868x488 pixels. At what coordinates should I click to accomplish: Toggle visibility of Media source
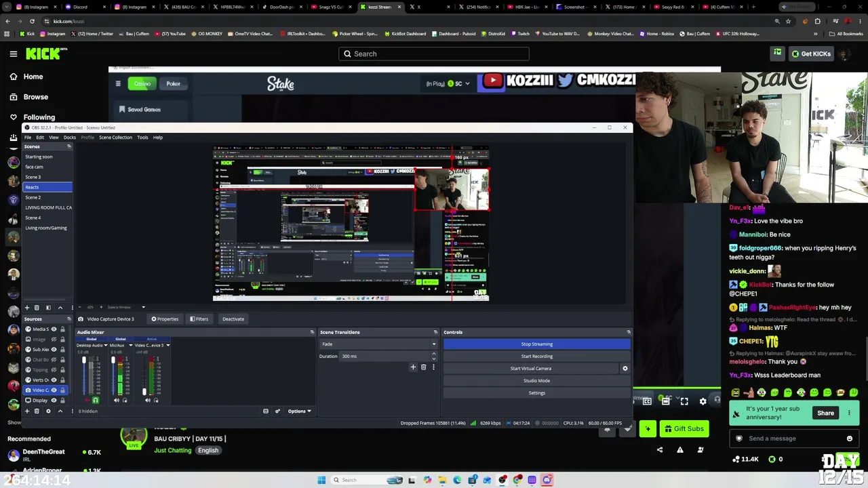pyautogui.click(x=54, y=329)
